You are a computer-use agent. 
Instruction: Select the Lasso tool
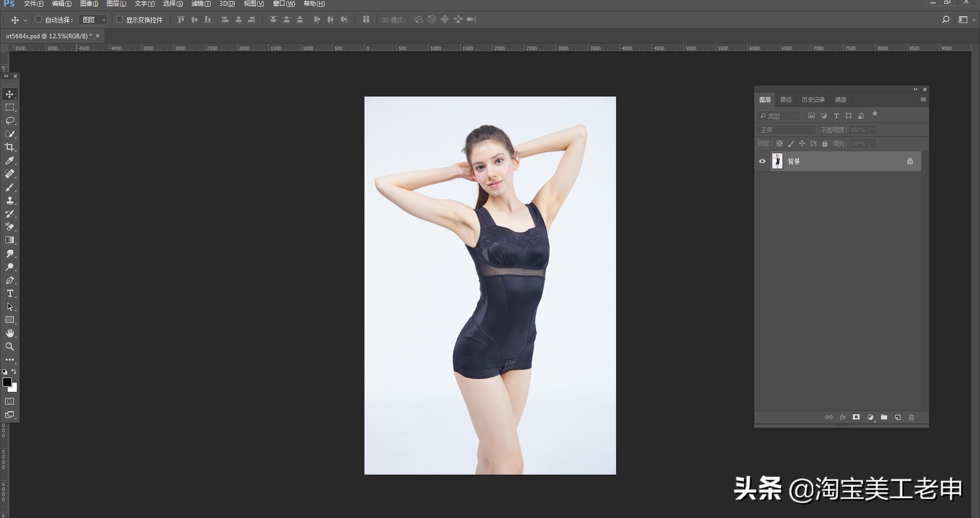(10, 121)
